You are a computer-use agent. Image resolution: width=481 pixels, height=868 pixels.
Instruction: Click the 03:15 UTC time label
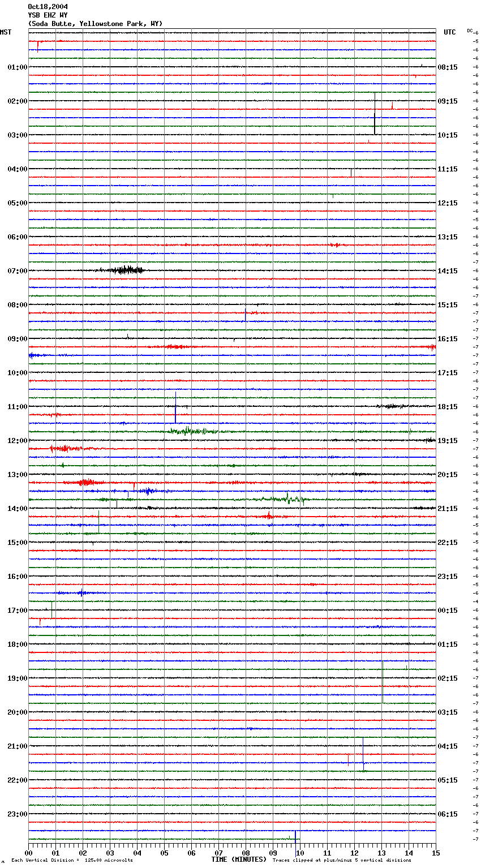coord(448,712)
